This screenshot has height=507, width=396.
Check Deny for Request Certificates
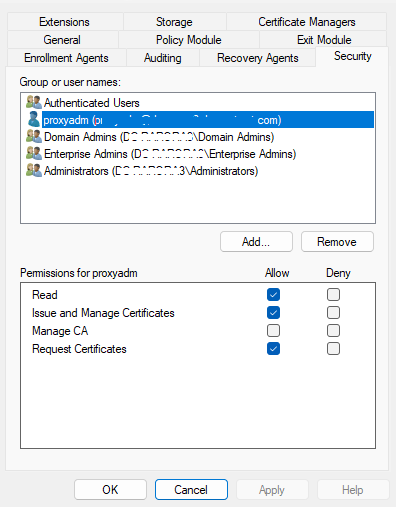333,349
